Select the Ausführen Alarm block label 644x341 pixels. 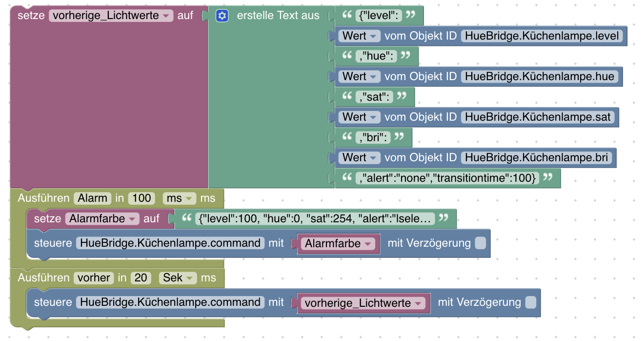pos(44,198)
